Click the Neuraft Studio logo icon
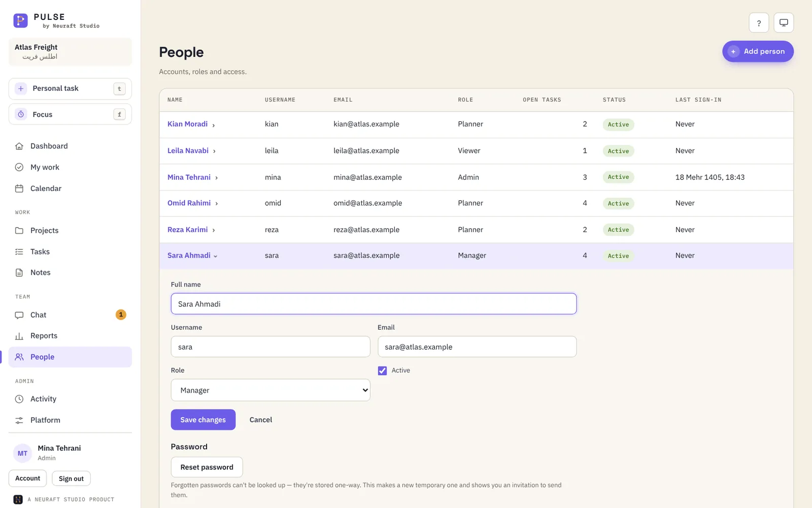Viewport: 812px width, 508px height. 18,499
